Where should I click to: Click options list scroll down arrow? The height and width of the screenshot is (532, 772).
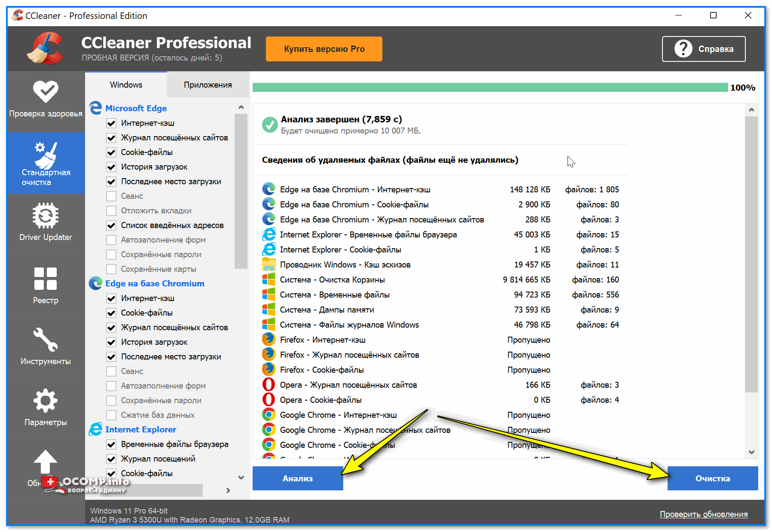[x=241, y=477]
